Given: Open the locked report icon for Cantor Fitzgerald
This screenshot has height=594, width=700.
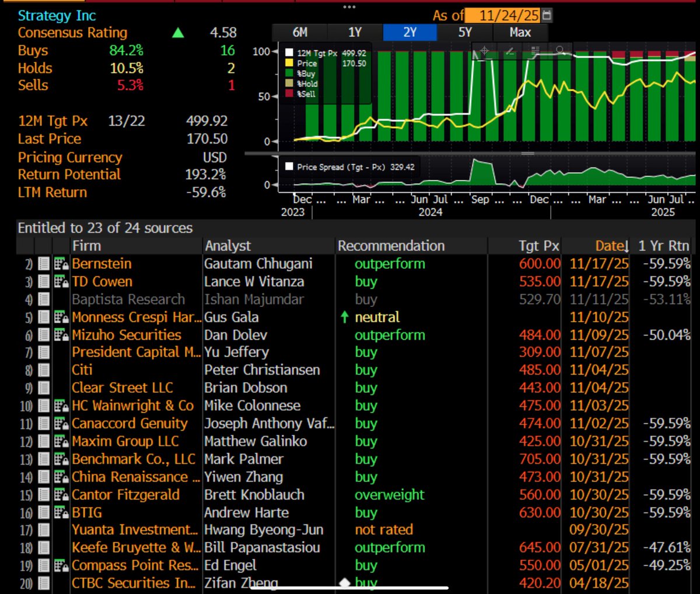Looking at the screenshot, I should point(61,495).
